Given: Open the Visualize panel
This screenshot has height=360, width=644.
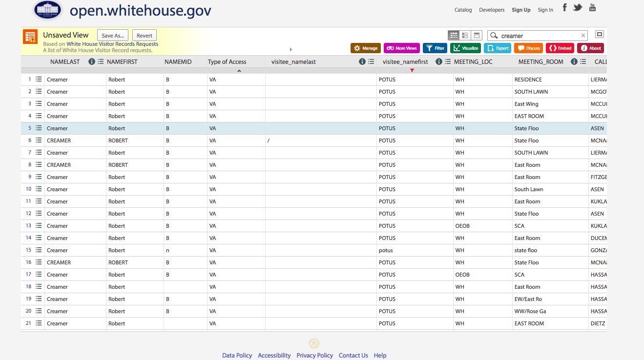Looking at the screenshot, I should click(x=465, y=48).
